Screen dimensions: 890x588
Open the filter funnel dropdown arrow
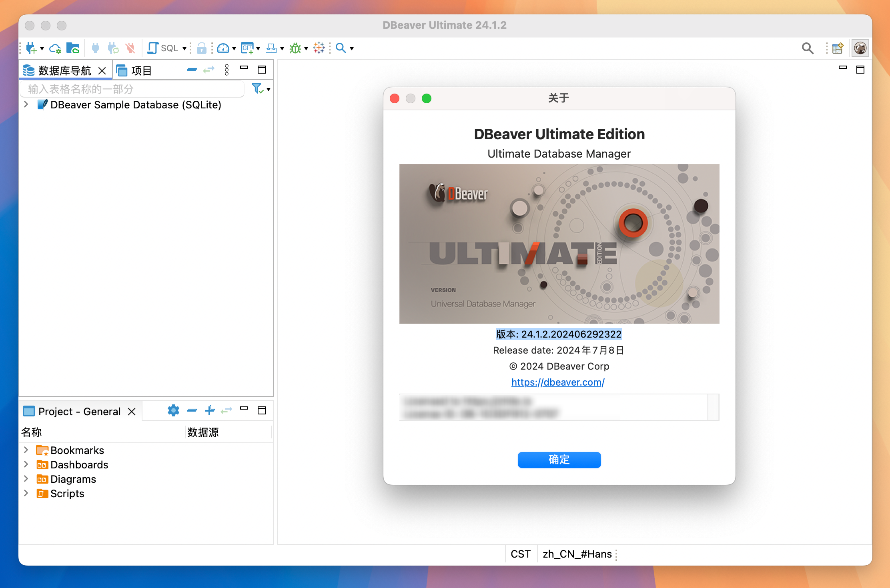tap(269, 90)
